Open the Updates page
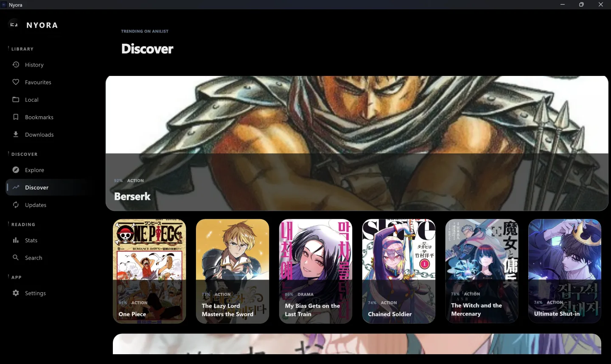This screenshot has width=611, height=364. point(49,205)
